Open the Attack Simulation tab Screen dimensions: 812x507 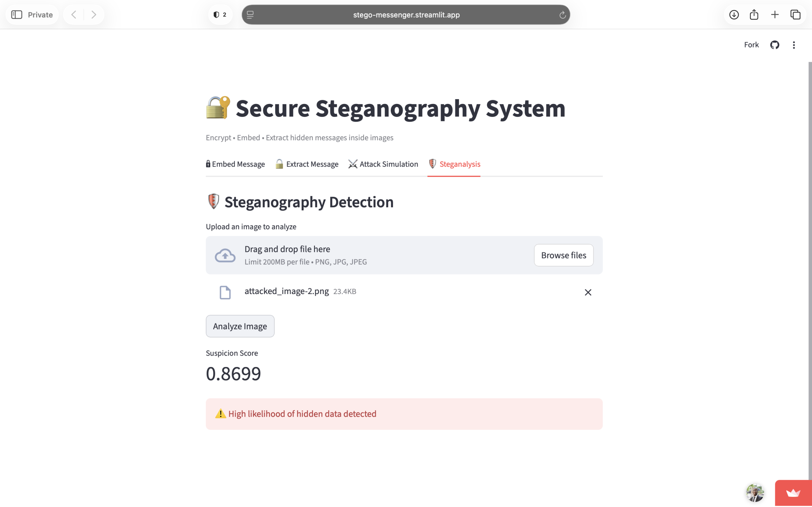383,164
